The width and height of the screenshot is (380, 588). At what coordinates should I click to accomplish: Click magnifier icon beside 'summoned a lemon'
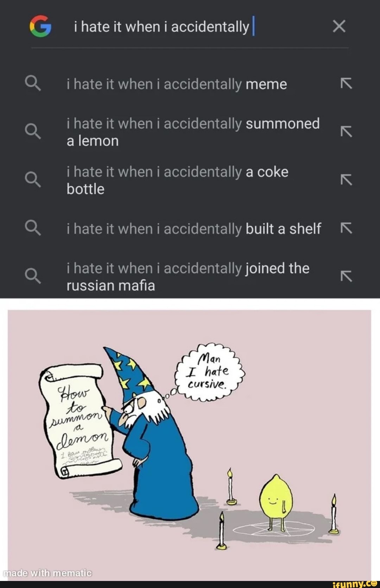tap(33, 132)
